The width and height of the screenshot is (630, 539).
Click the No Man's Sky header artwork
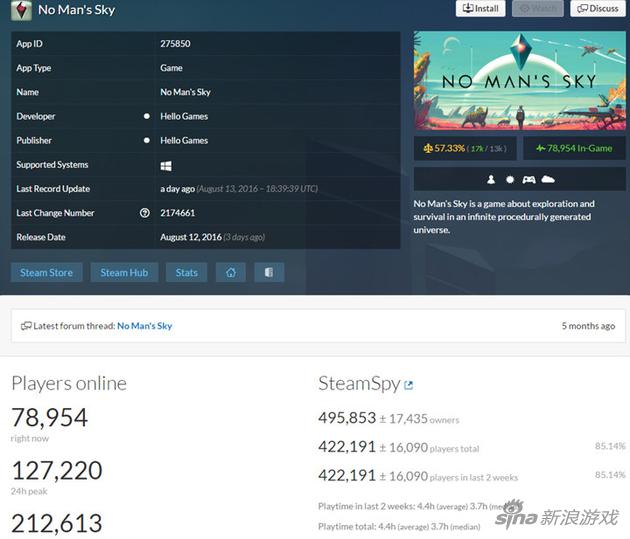[520, 81]
